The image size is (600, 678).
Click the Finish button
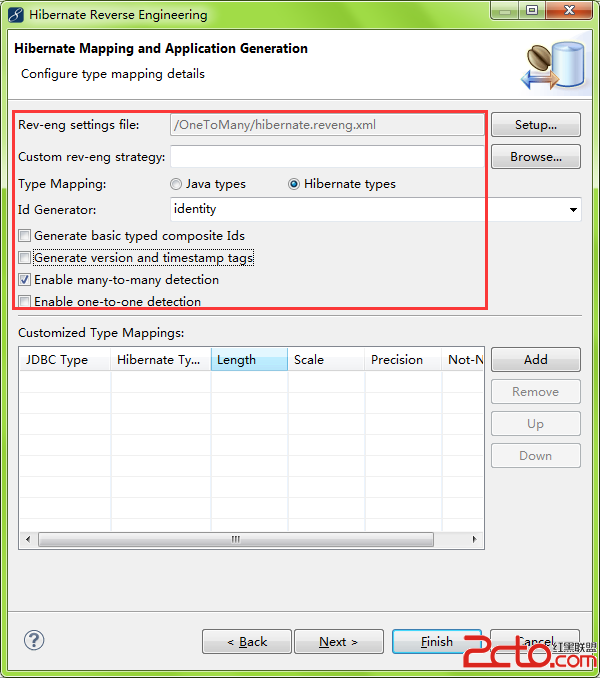pos(437,642)
